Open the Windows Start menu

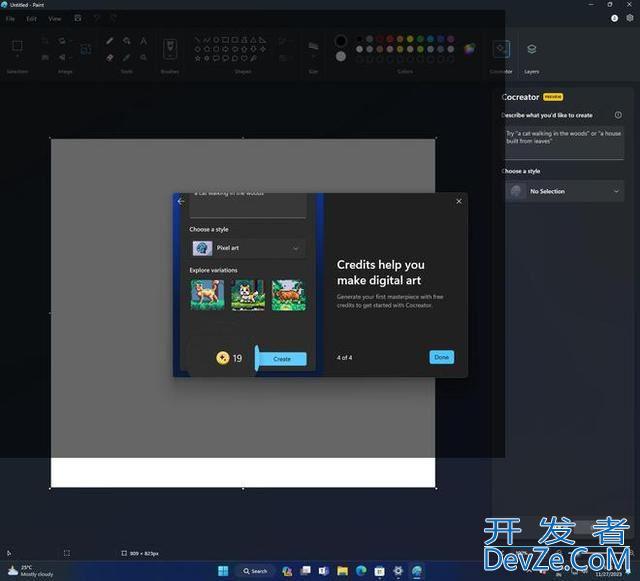click(223, 571)
